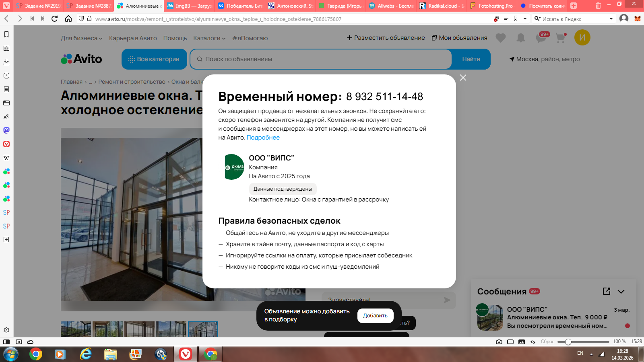Go to the browser home page

68,19
